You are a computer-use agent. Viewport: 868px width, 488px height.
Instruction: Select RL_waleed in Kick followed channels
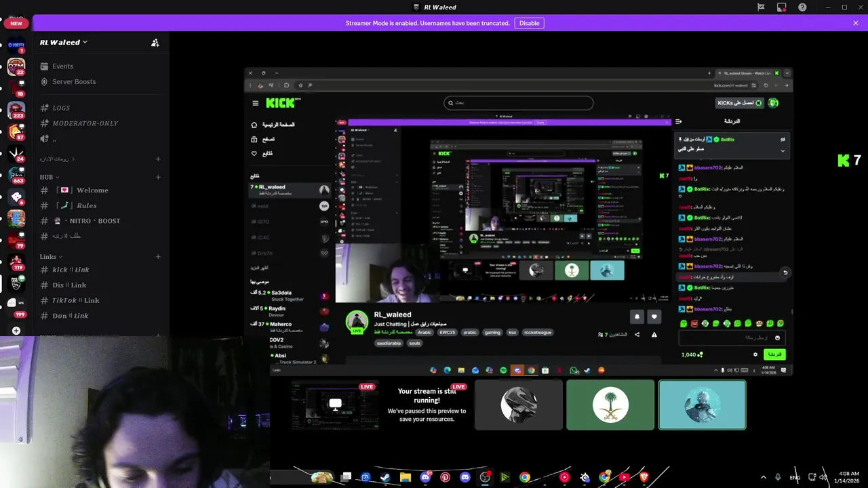click(290, 190)
